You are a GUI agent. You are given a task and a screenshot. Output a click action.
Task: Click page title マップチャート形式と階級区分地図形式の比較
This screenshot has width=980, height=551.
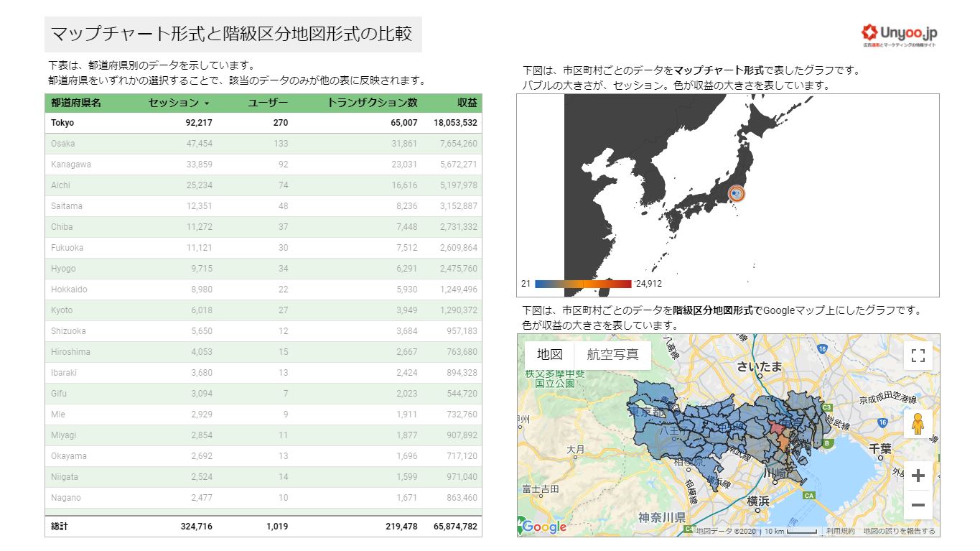(x=232, y=34)
